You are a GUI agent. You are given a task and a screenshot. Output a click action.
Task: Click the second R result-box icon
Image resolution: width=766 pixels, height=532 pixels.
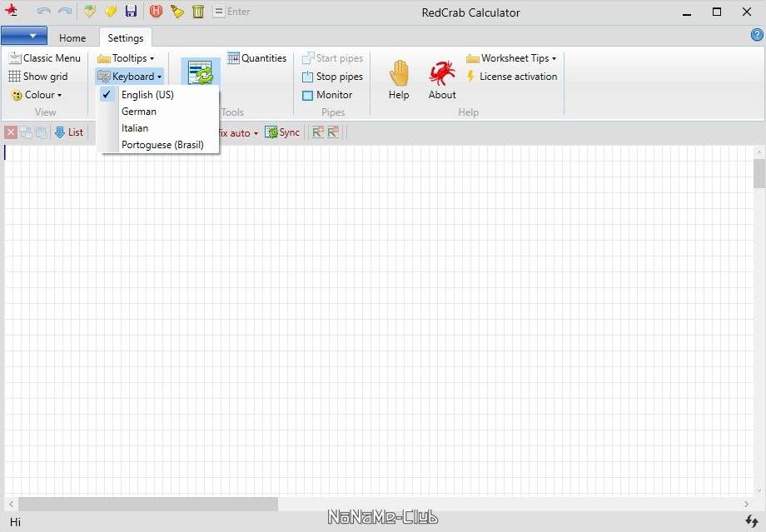point(333,132)
